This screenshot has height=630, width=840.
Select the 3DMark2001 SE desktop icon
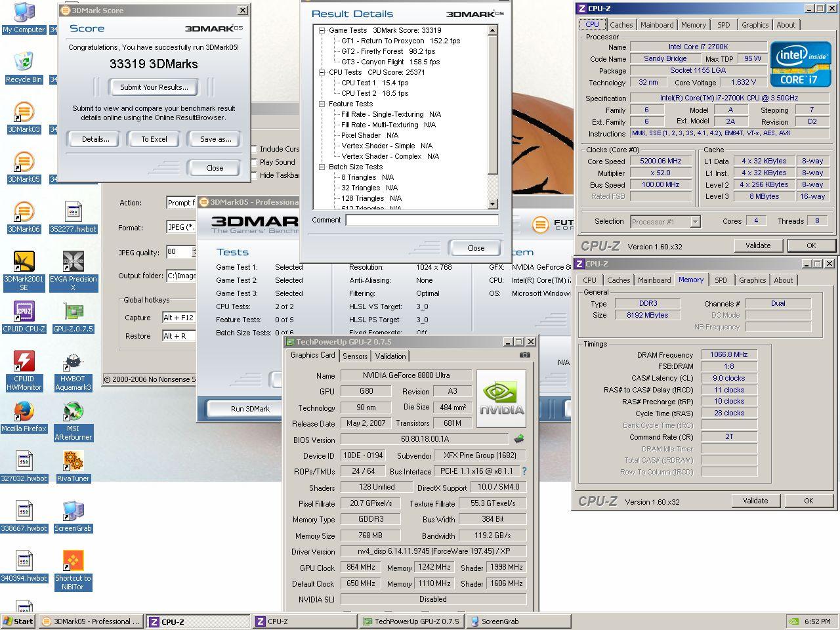pos(24,270)
